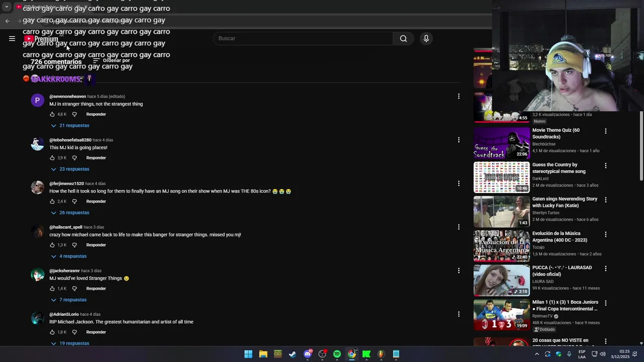Open Windows Start menu
The height and width of the screenshot is (362, 644).
coord(248,354)
